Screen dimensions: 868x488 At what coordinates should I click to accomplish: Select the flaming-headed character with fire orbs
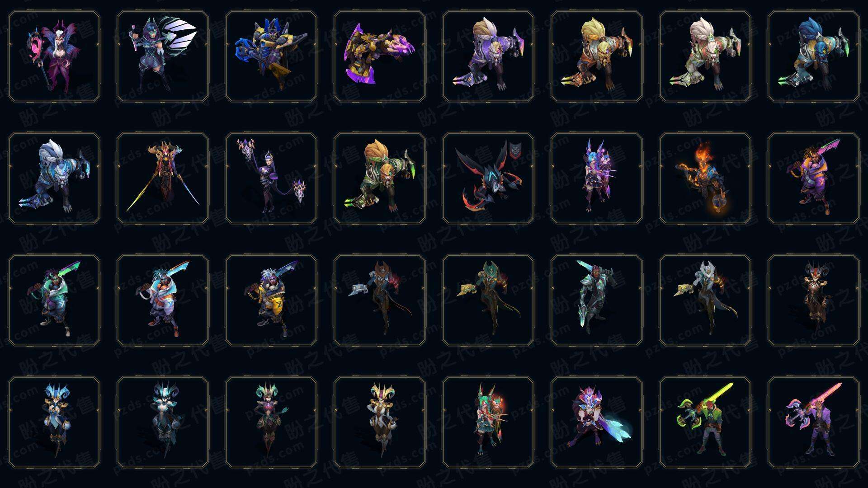pyautogui.click(x=705, y=178)
